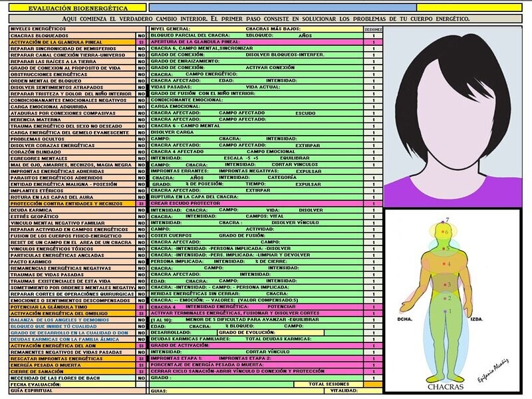Click chakra 2 marker below the navel

tap(445, 299)
